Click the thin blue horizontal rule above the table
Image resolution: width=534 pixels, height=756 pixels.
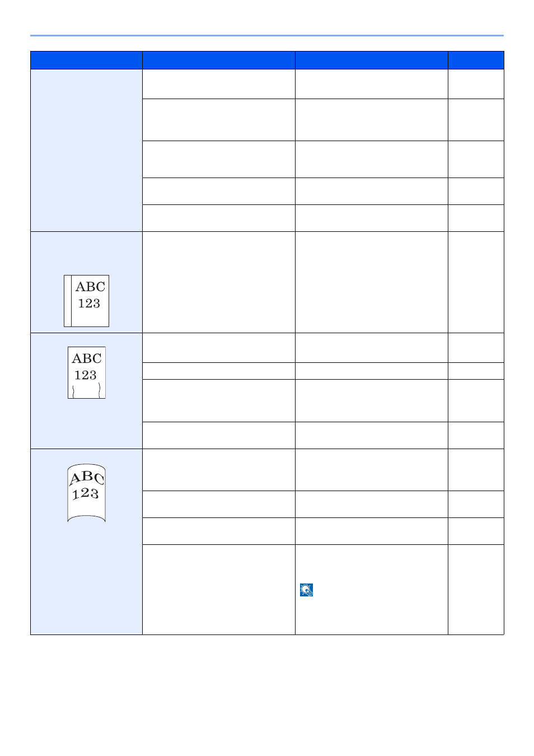[267, 36]
